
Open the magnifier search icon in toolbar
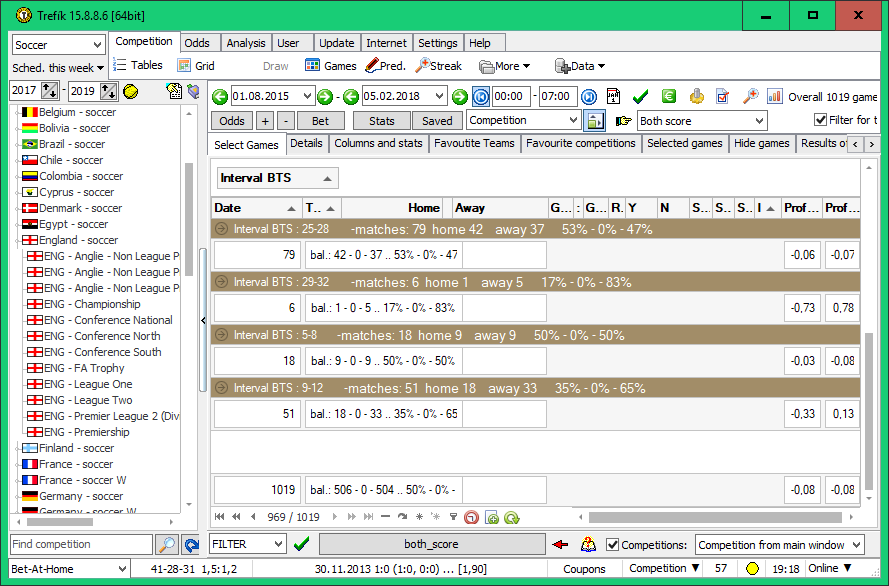[x=751, y=96]
